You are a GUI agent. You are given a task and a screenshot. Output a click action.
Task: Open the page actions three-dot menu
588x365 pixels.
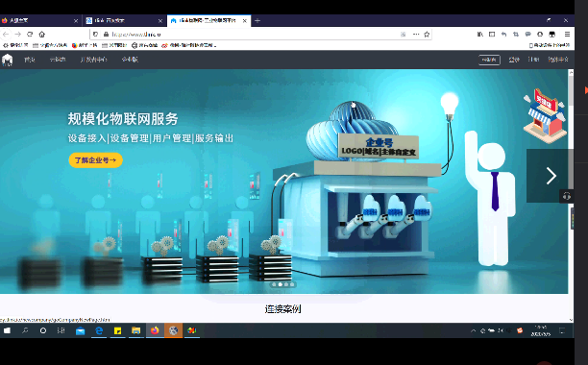416,35
